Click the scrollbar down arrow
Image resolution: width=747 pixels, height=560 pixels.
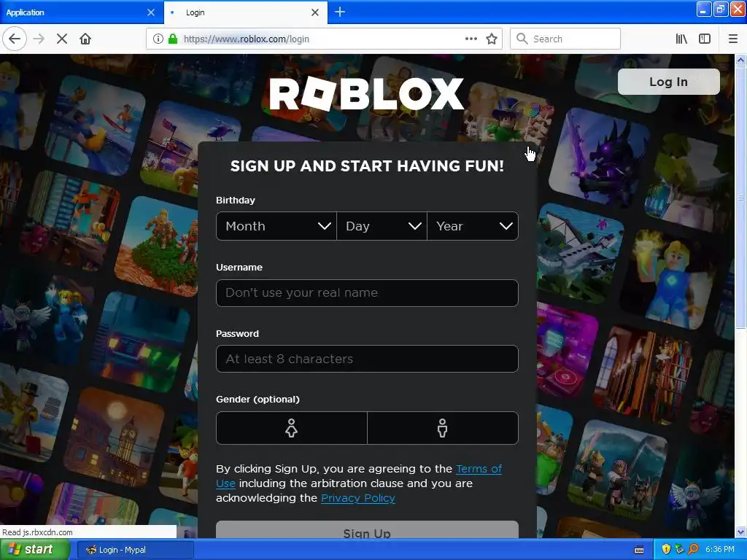740,532
